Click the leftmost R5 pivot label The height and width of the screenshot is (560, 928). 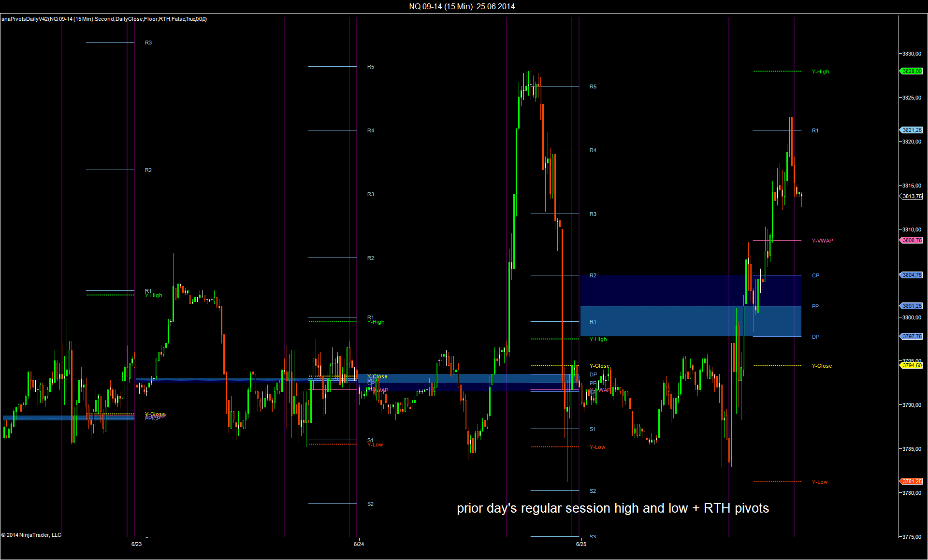(x=371, y=67)
